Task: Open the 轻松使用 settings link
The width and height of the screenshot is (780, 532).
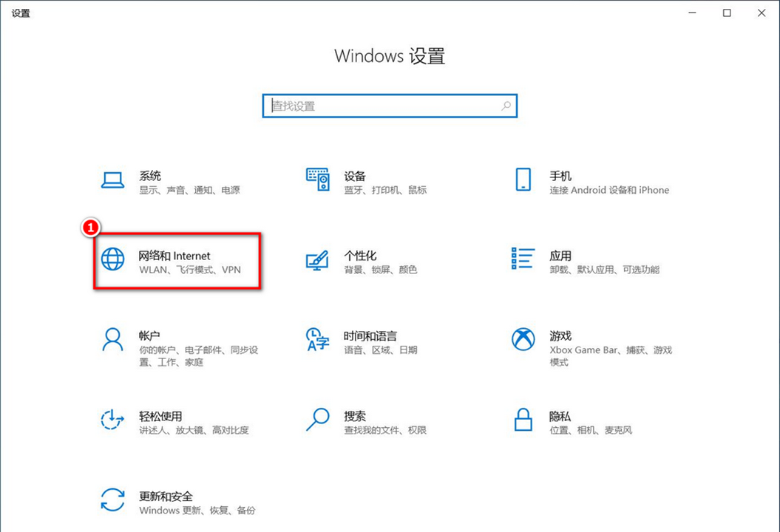Action: [x=160, y=416]
